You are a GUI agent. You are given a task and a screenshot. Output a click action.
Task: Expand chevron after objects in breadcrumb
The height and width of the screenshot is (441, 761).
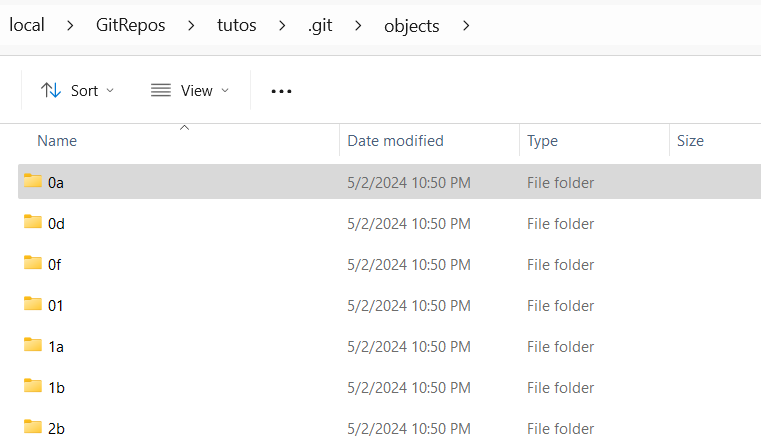(466, 26)
